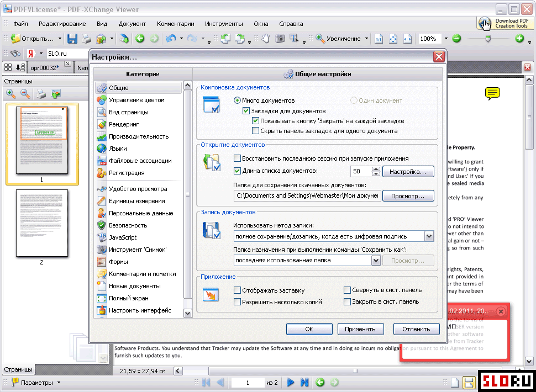Click the Actual Size 1:1 icon

click(x=379, y=39)
